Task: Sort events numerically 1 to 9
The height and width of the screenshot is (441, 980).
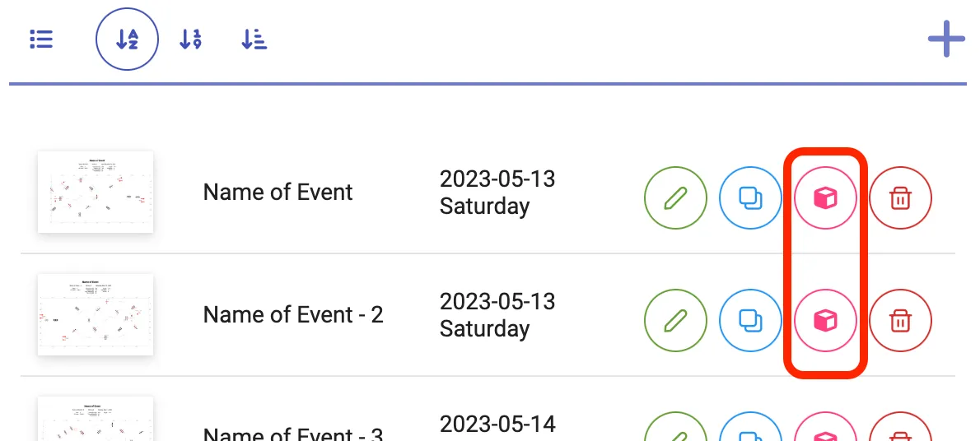Action: [x=190, y=39]
